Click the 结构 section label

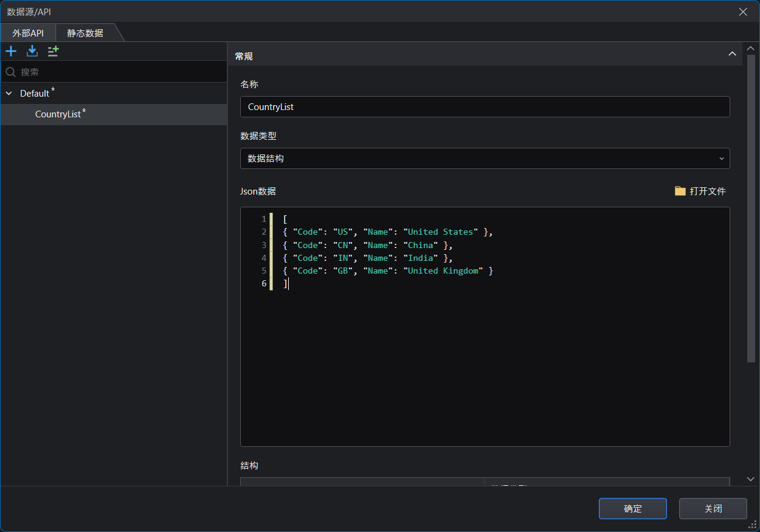[x=249, y=465]
